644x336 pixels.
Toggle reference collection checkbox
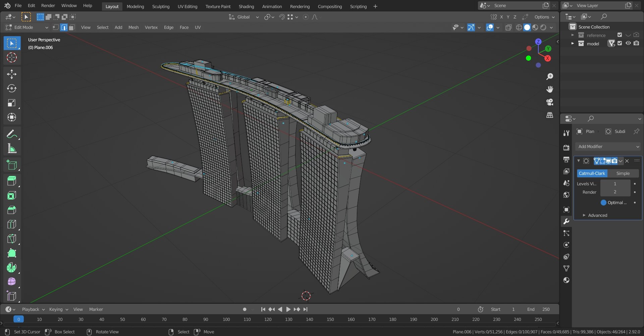pos(620,35)
